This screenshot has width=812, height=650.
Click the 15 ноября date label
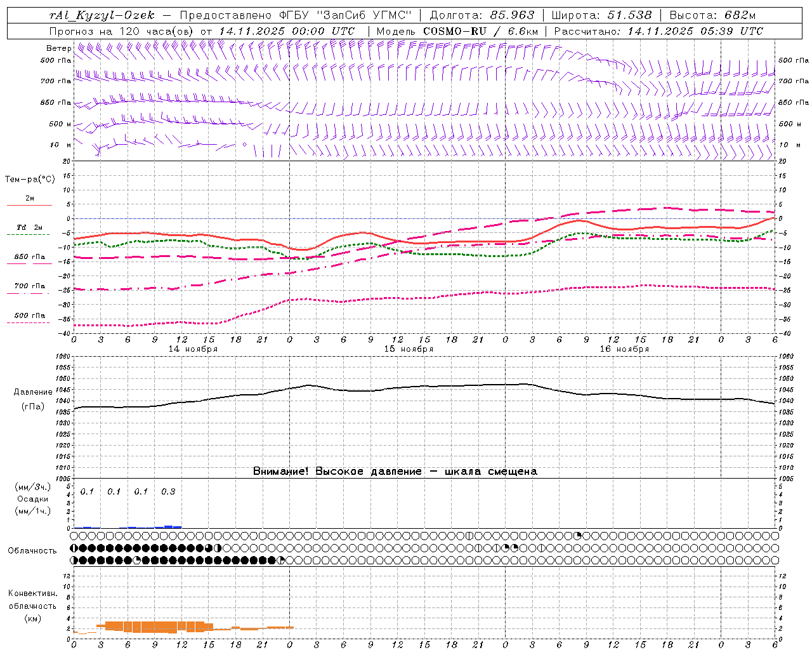[x=409, y=349]
